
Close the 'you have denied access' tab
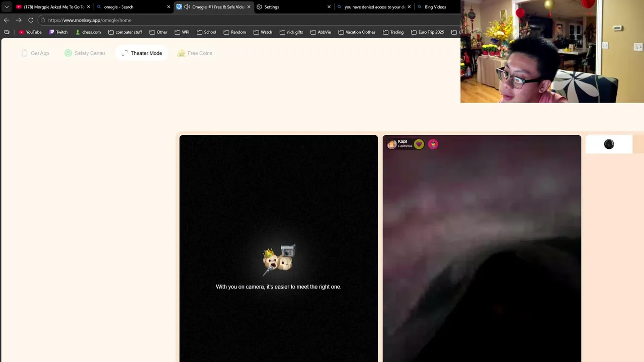pos(409,7)
